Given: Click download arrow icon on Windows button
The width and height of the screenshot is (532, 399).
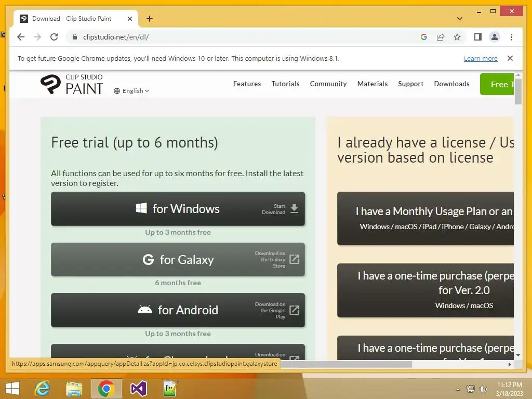Looking at the screenshot, I should (x=295, y=209).
